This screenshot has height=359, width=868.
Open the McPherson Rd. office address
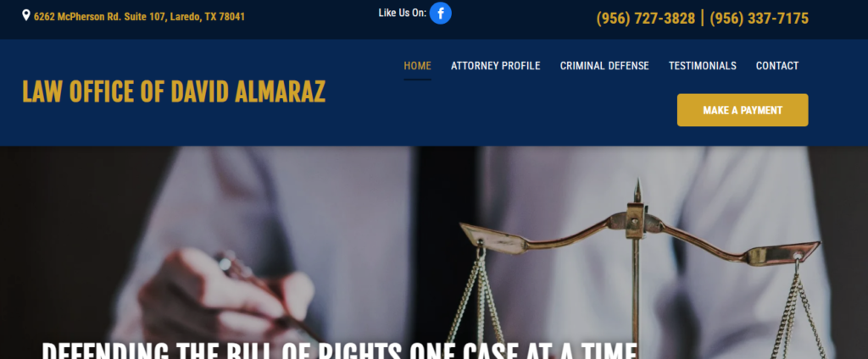[139, 17]
